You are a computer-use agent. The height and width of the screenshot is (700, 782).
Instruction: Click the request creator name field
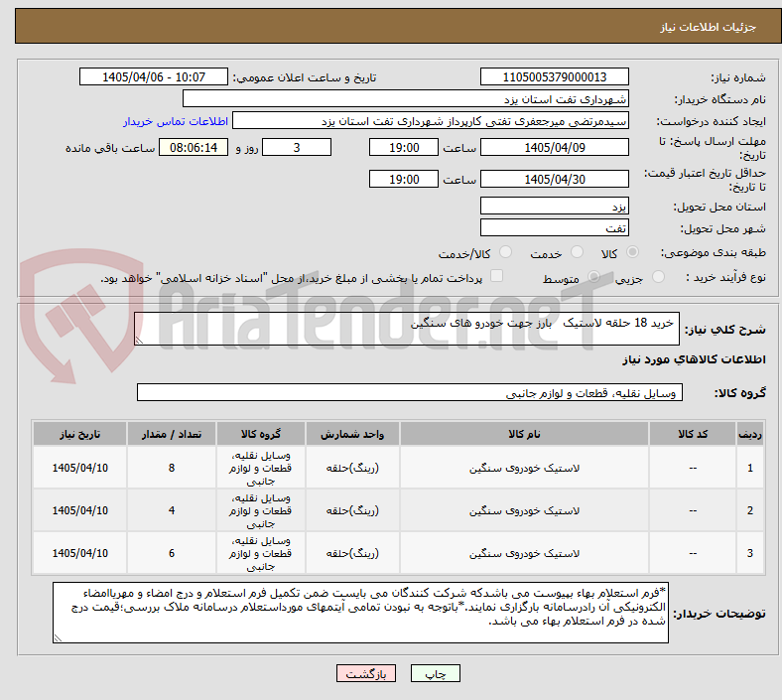coord(431,121)
